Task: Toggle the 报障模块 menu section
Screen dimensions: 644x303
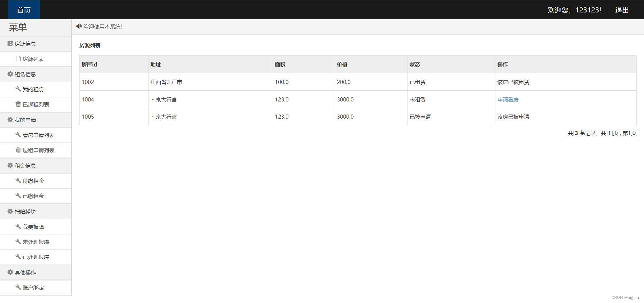Action: click(36, 212)
